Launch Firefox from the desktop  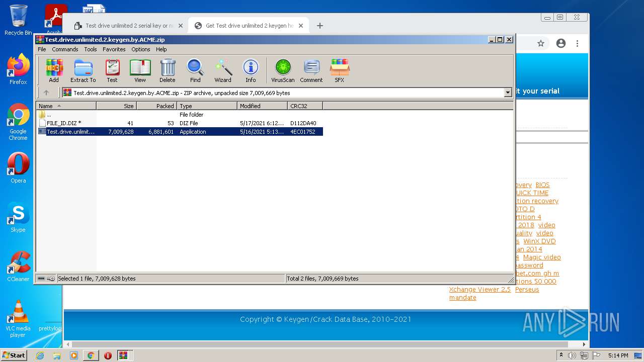(18, 69)
